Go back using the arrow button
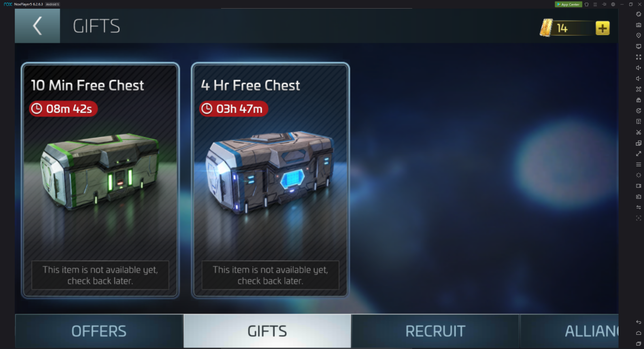Viewport: 644px width, 349px height. pos(37,26)
